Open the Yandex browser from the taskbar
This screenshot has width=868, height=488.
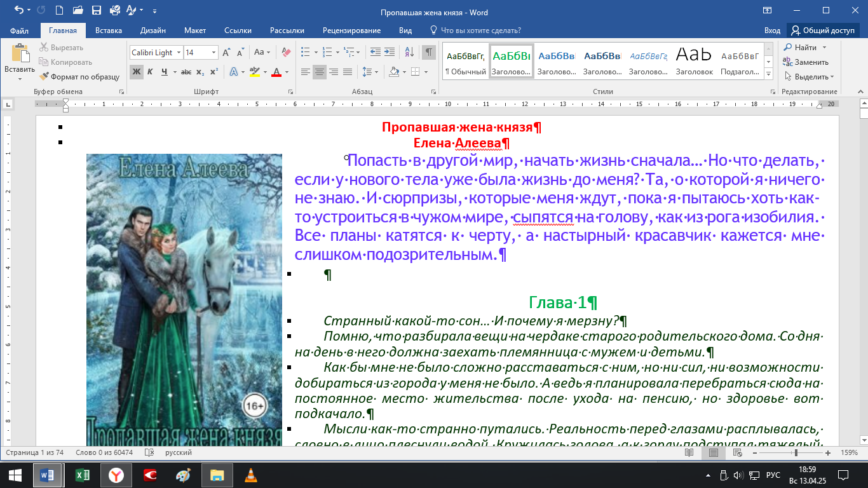[116, 475]
